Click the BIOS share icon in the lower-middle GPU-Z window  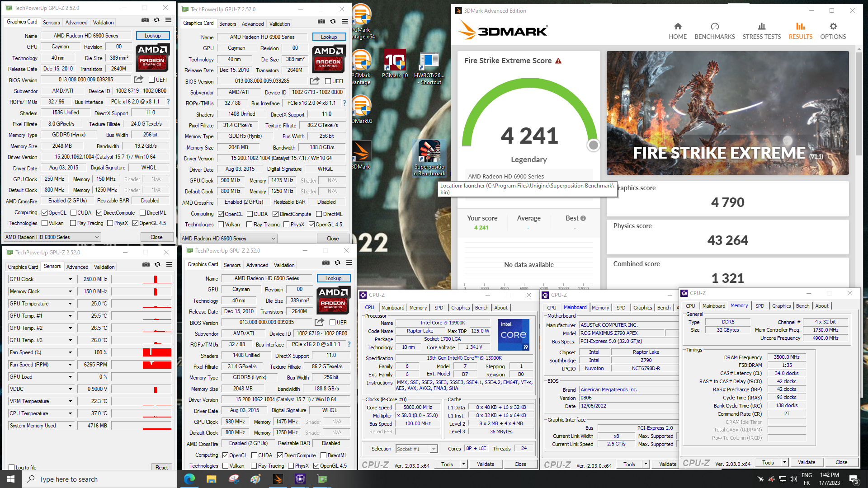click(x=319, y=322)
